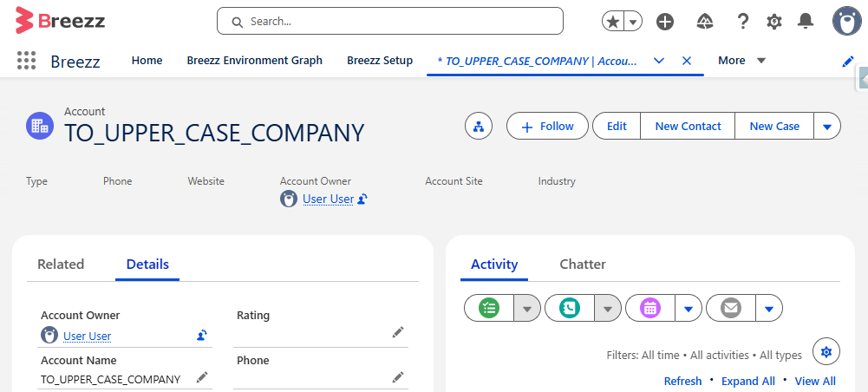Click the New Contact button
Image resolution: width=868 pixels, height=392 pixels.
pos(688,127)
